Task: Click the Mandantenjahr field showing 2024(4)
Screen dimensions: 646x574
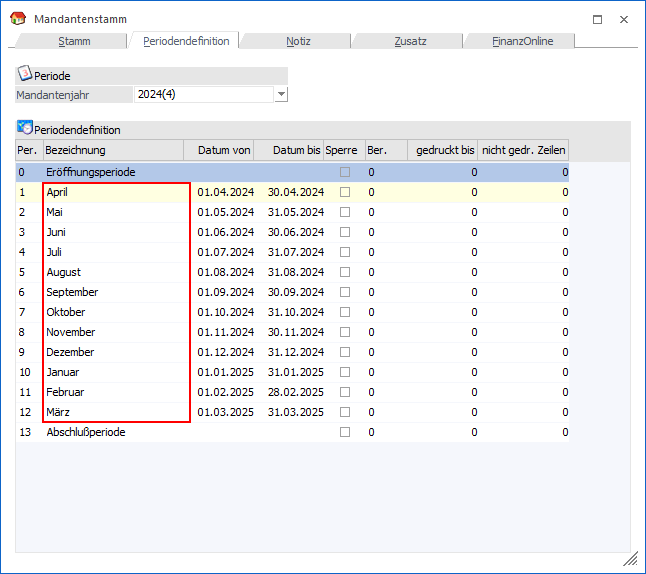Action: click(203, 94)
